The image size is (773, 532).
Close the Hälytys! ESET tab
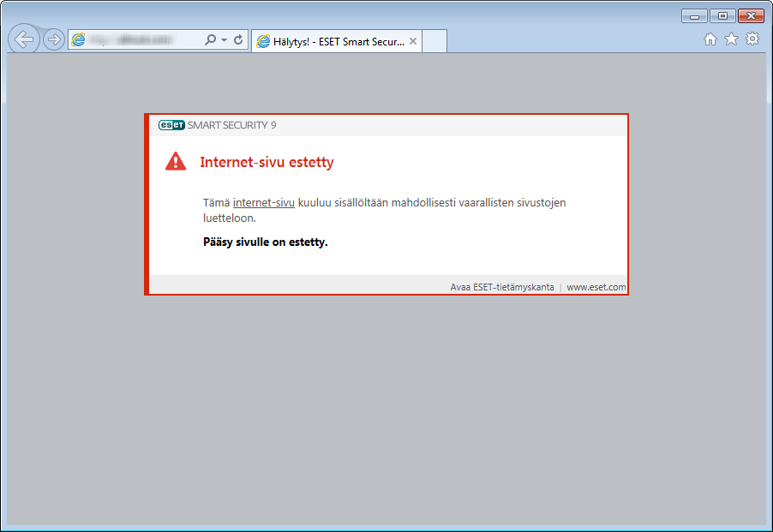pos(413,41)
